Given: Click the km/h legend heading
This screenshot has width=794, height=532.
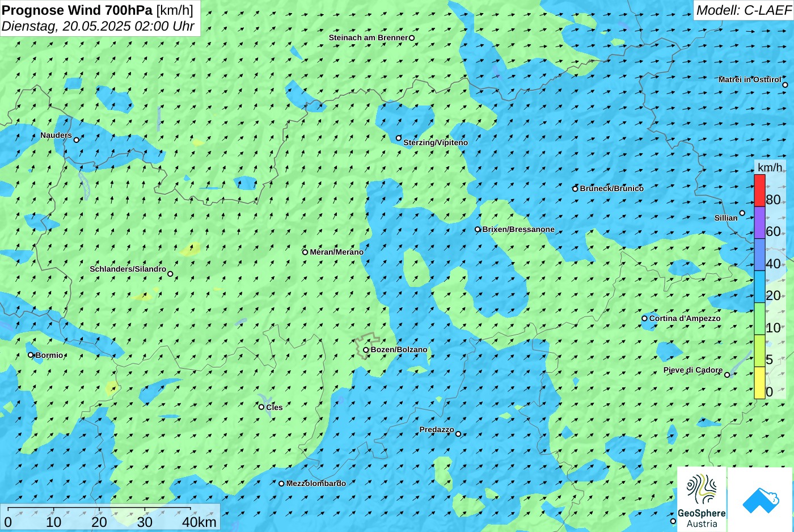Looking at the screenshot, I should pyautogui.click(x=770, y=167).
